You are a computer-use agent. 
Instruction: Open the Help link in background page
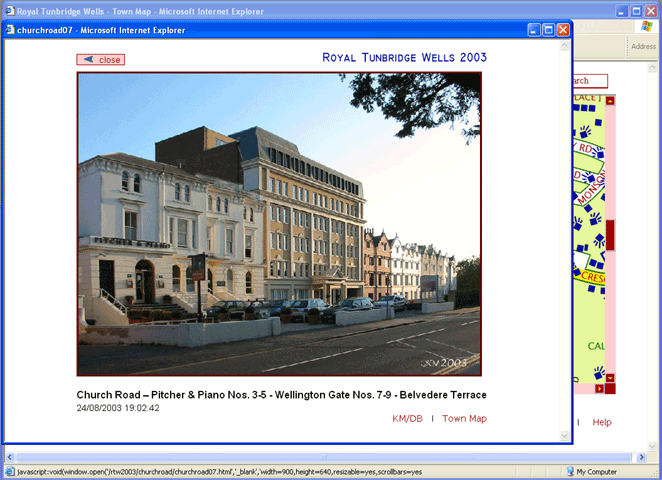click(x=601, y=422)
